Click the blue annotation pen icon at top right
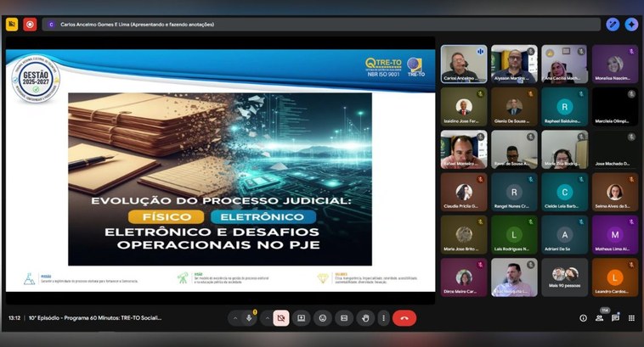This screenshot has height=347, width=644. (613, 25)
